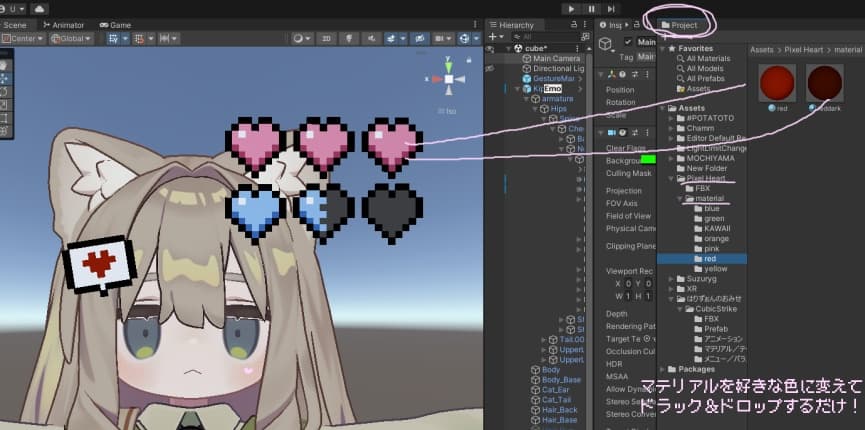Lock the Hierarchy panel with lock icon
The image size is (865, 430).
coord(574,25)
